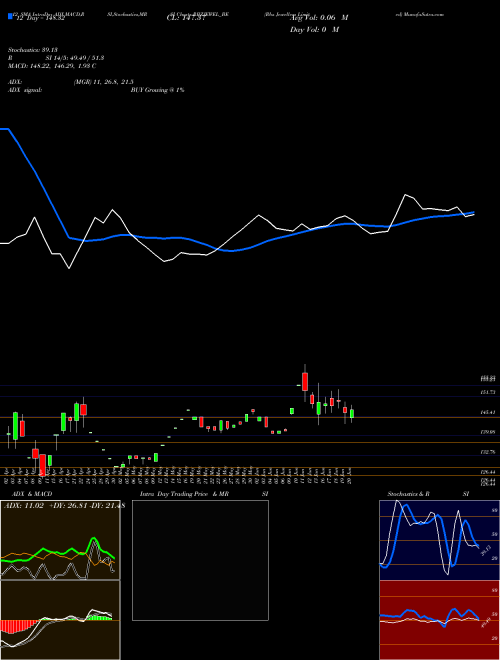
Task: Click the RSI chart with red background
Action: click(439, 620)
